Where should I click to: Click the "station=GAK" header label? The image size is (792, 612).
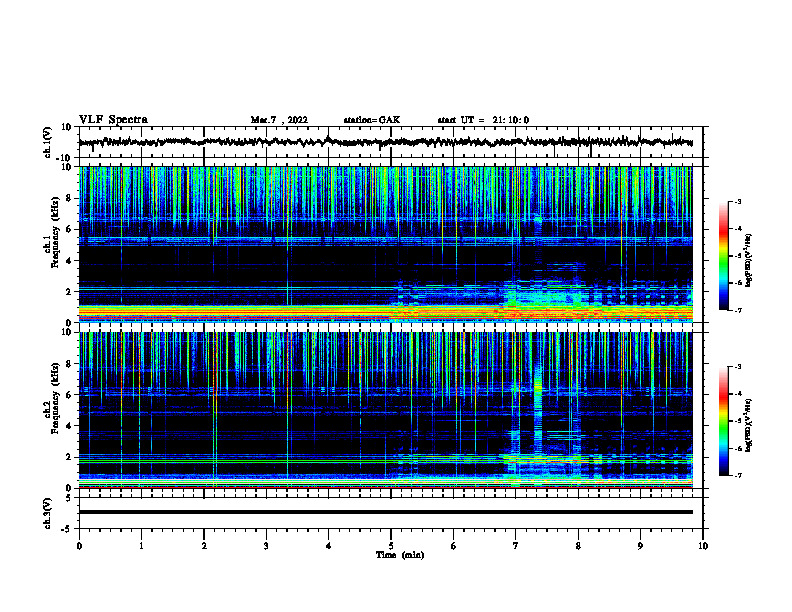(372, 120)
